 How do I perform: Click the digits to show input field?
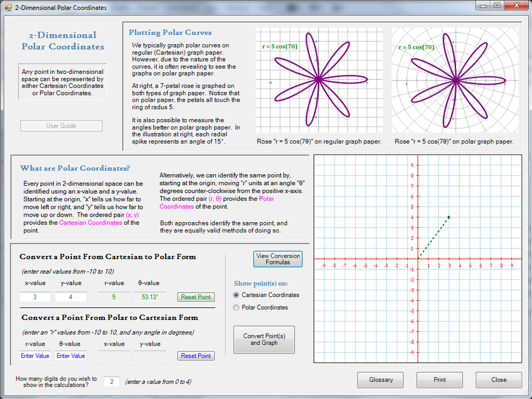coord(111,382)
